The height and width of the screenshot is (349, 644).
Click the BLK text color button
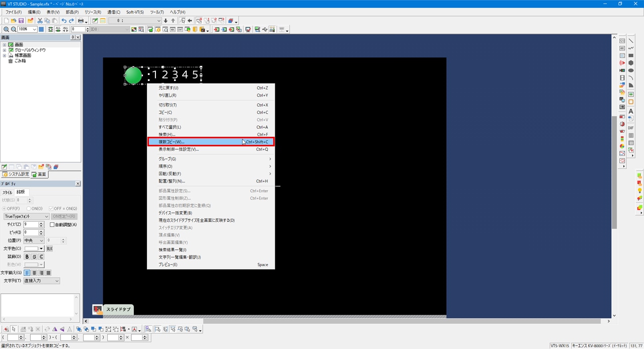tap(49, 249)
